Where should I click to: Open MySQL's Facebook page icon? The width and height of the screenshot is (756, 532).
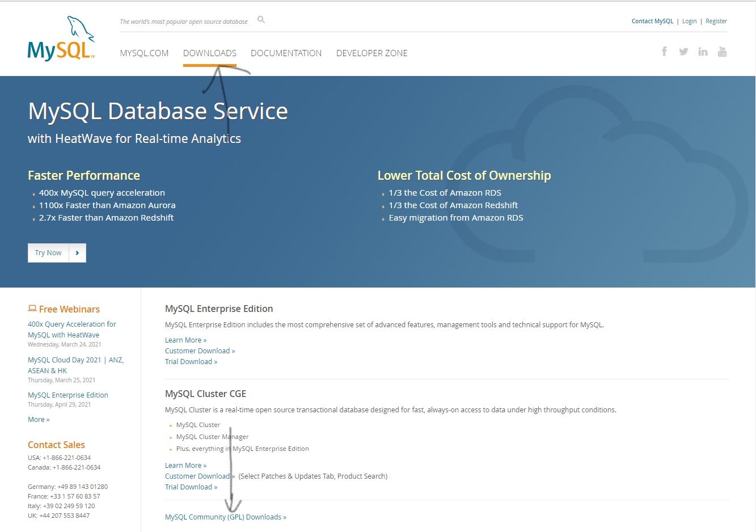(x=664, y=52)
